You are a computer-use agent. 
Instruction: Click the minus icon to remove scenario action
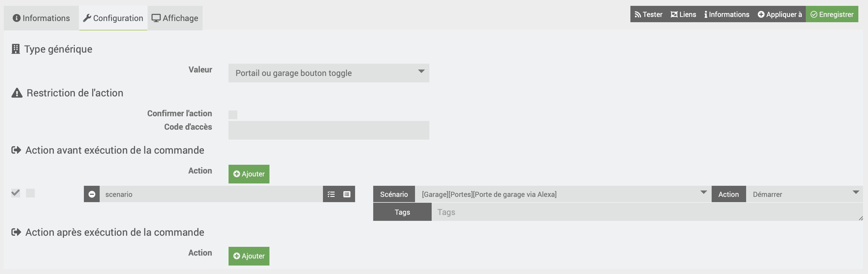point(92,194)
